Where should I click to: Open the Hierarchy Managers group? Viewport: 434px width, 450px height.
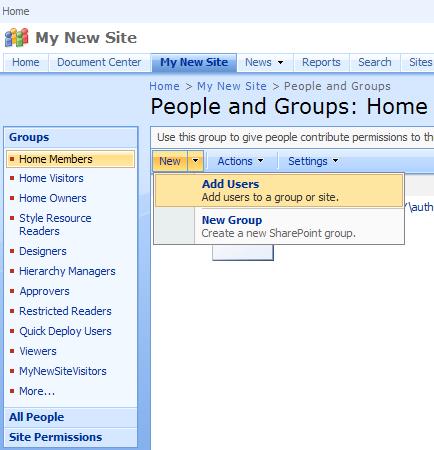point(67,271)
